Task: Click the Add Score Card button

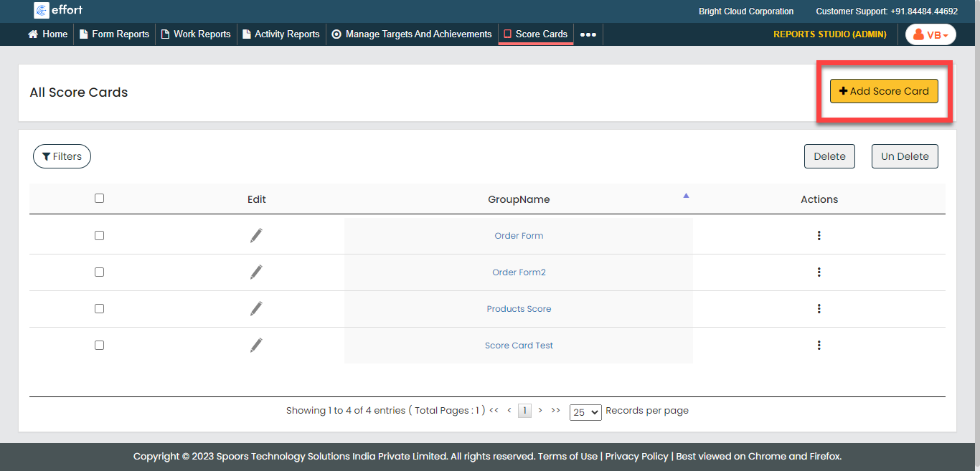Action: point(884,91)
